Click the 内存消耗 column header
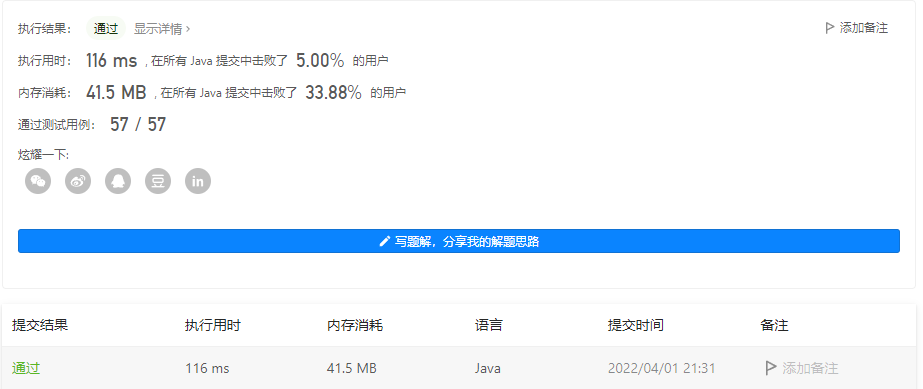This screenshot has height=389, width=923. pos(355,325)
